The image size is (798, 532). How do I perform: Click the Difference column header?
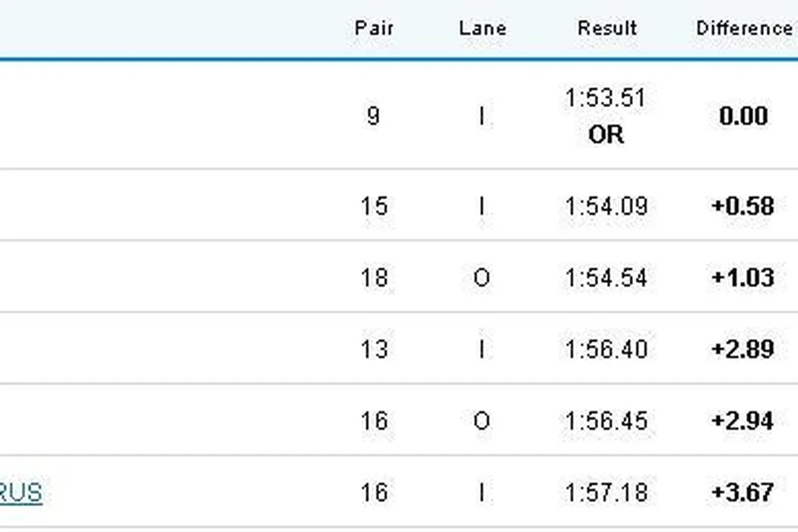point(743,29)
